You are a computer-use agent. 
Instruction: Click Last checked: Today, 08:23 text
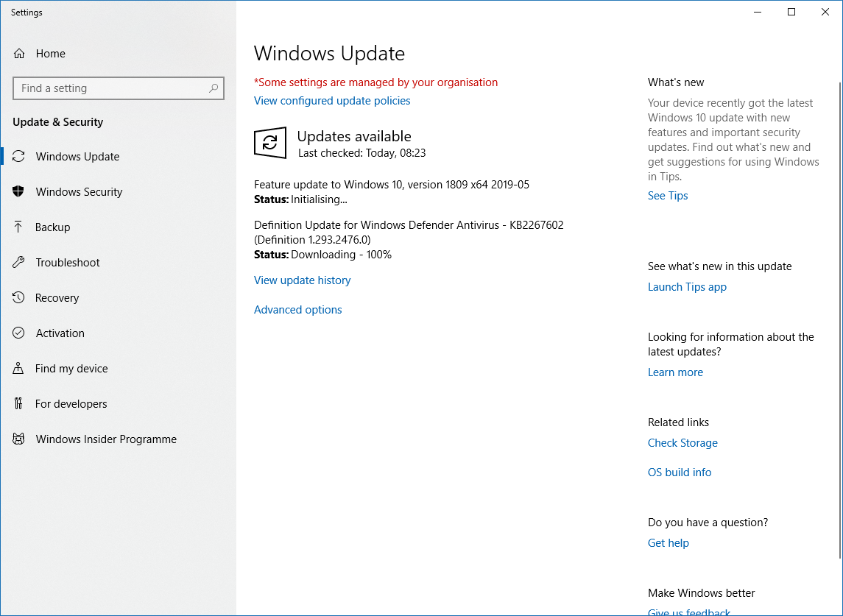coord(361,153)
